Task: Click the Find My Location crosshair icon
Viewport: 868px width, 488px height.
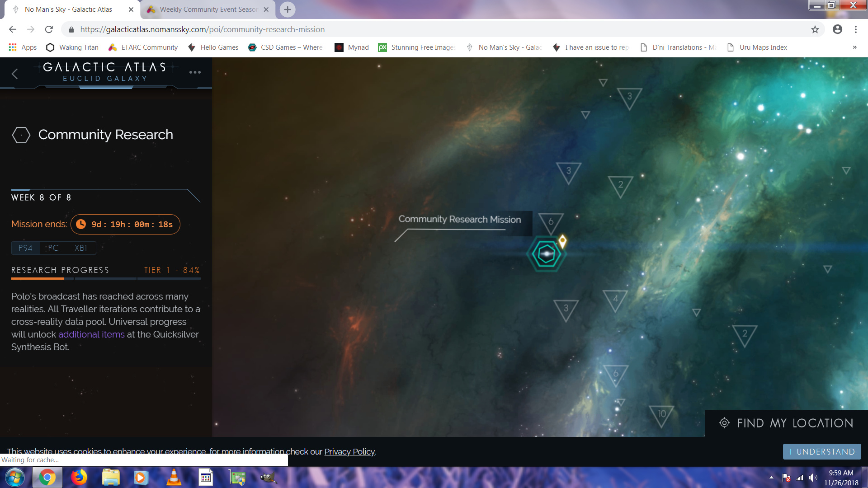Action: point(724,423)
